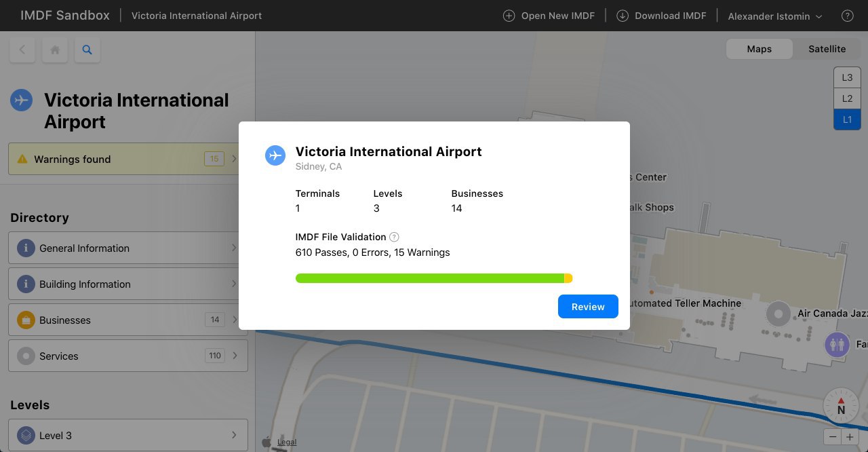Click the Building Information info icon
Viewport: 868px width, 452px height.
[26, 284]
